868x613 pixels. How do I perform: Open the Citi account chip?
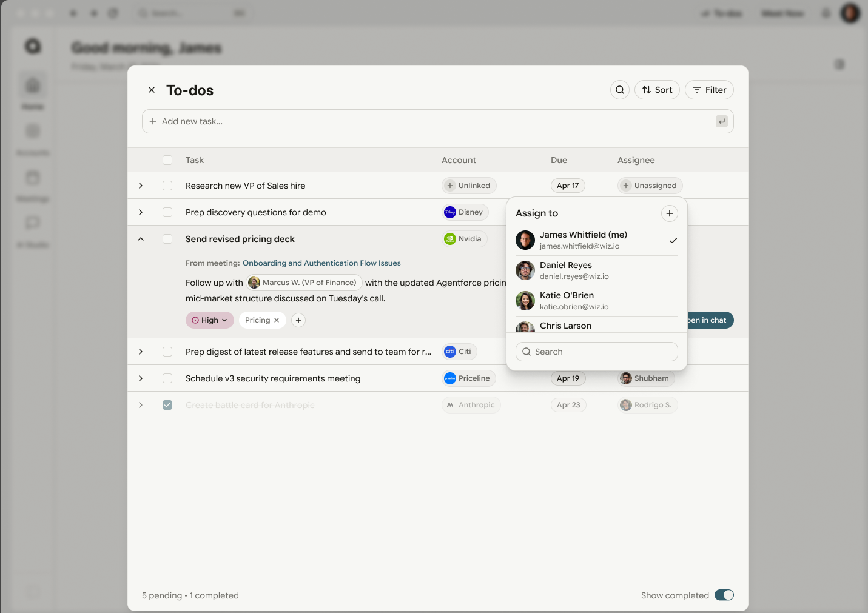(x=459, y=352)
